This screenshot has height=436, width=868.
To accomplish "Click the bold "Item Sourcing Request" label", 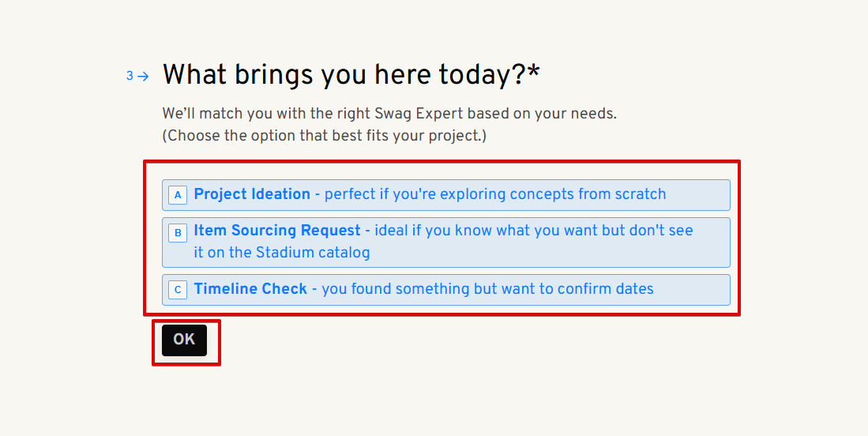I will click(x=277, y=231).
